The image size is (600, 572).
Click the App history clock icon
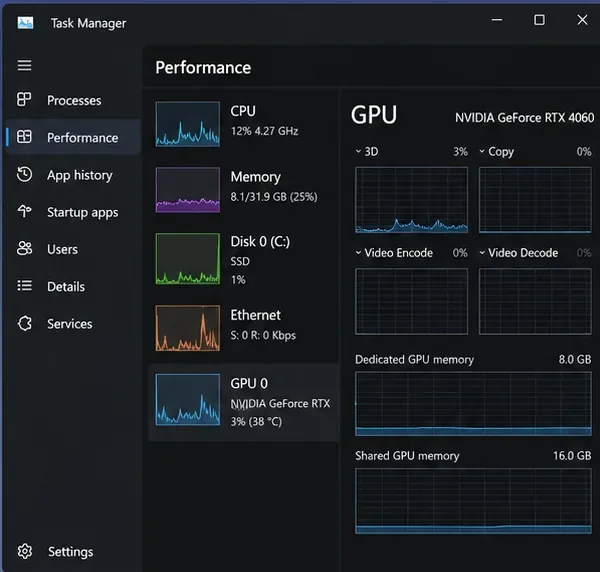24,174
